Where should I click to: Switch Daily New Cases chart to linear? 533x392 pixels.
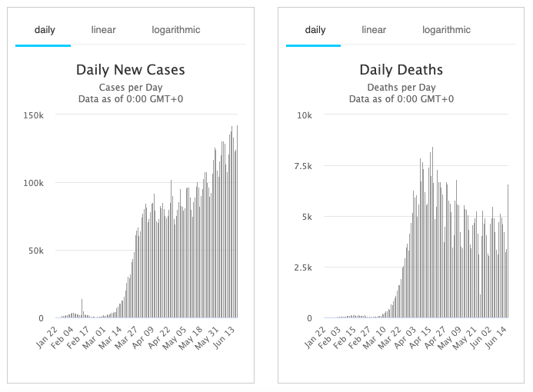pos(103,30)
